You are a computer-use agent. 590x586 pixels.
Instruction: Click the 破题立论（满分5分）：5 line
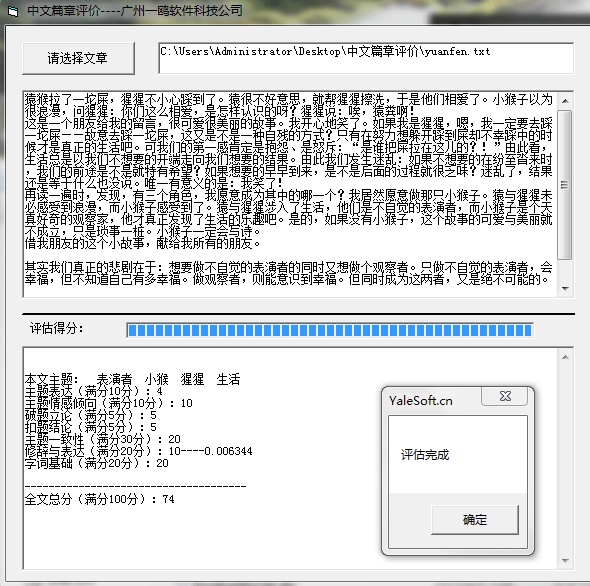tap(90, 415)
